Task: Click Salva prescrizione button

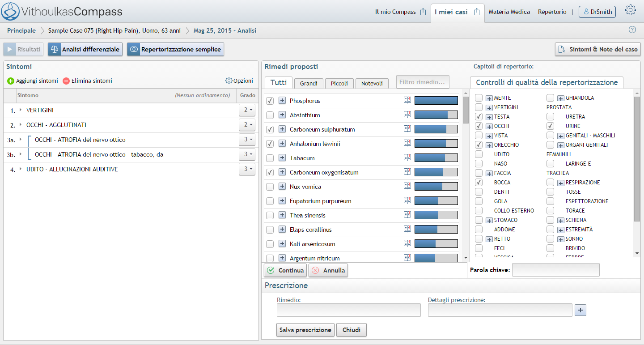Action: tap(305, 330)
